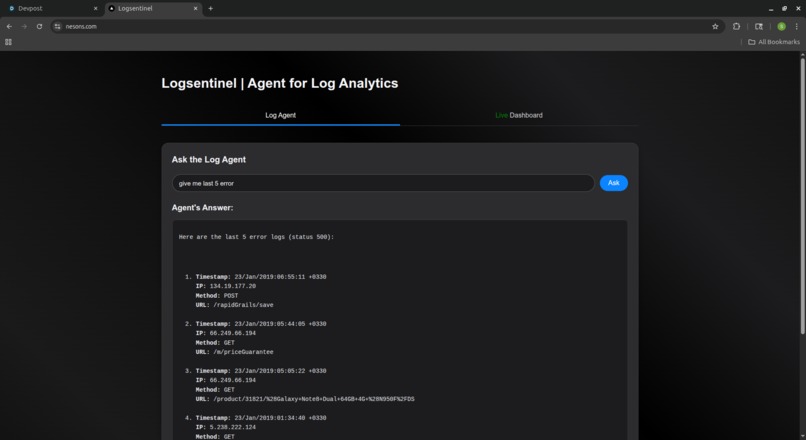Select IP 134.19.177.20 text
806x440 pixels.
click(233, 286)
